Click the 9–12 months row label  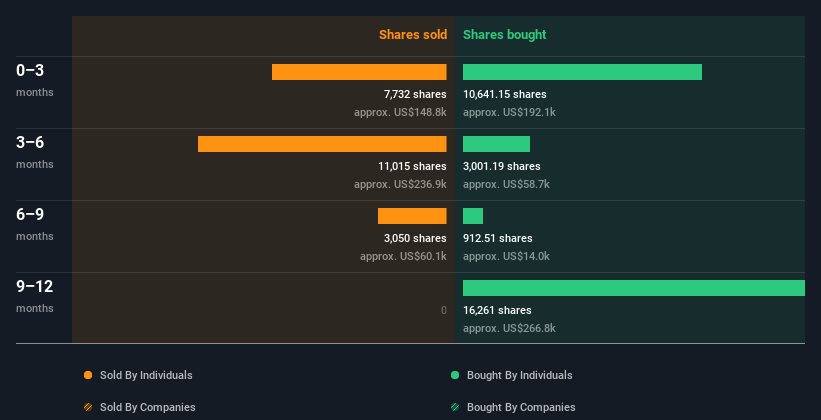pyautogui.click(x=35, y=296)
